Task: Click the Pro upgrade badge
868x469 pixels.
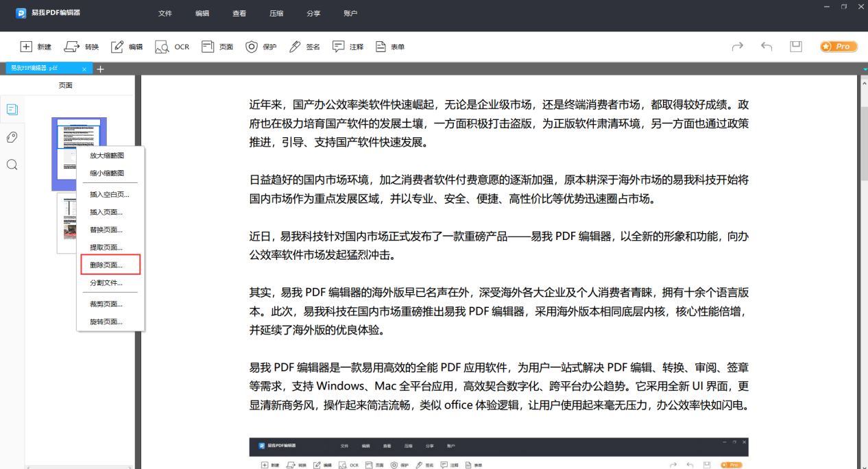Action: coord(839,47)
